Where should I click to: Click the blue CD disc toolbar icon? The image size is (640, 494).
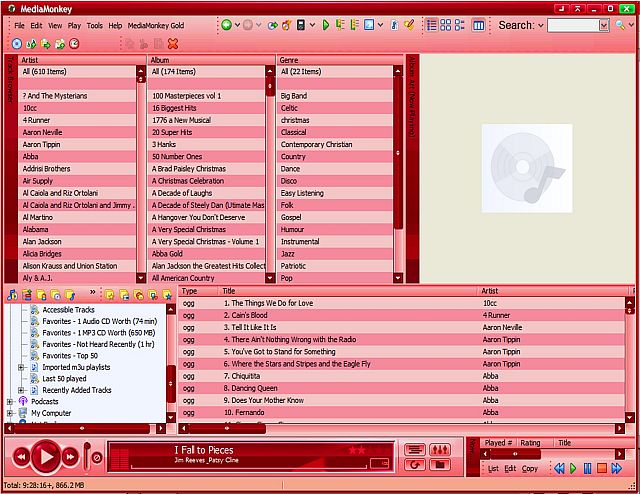point(16,44)
